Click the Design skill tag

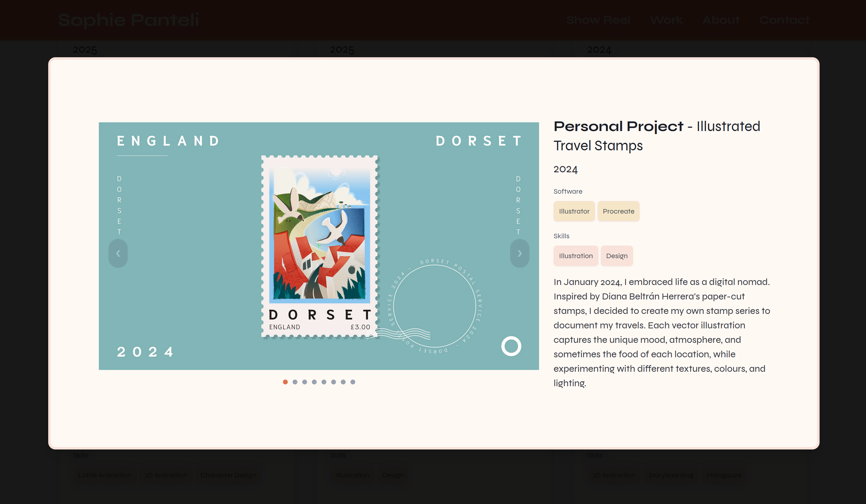(x=617, y=256)
